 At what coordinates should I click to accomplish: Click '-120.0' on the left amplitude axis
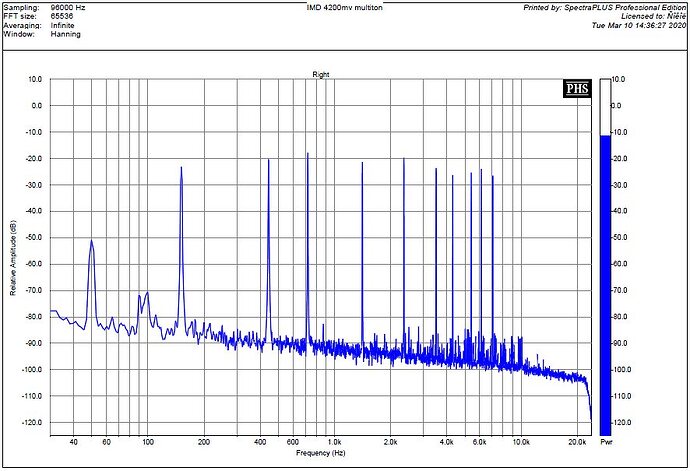click(31, 422)
